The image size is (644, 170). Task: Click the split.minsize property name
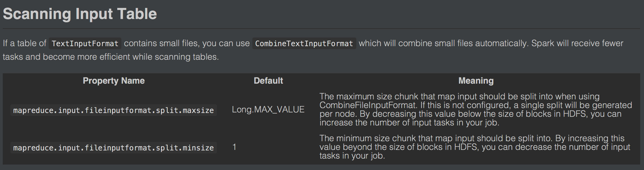[x=114, y=148]
